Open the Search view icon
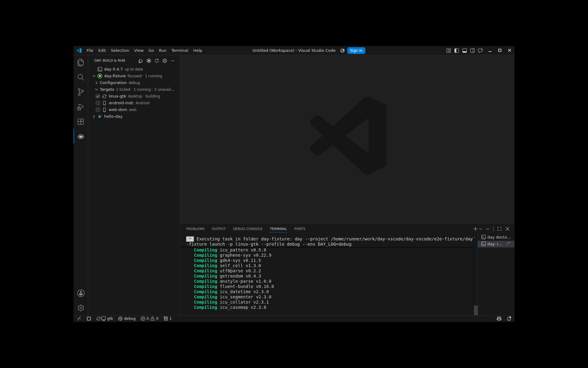This screenshot has height=368, width=588. point(81,77)
